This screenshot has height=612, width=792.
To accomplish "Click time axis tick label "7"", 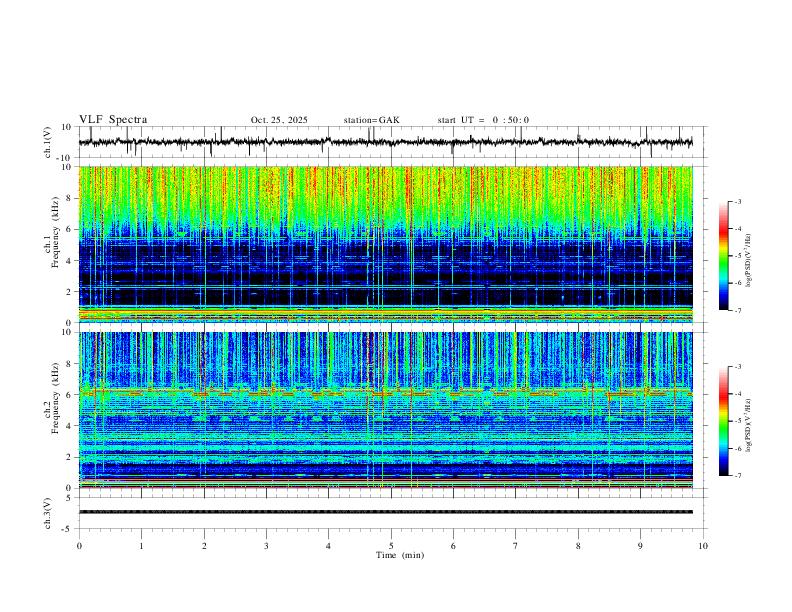I will (516, 546).
